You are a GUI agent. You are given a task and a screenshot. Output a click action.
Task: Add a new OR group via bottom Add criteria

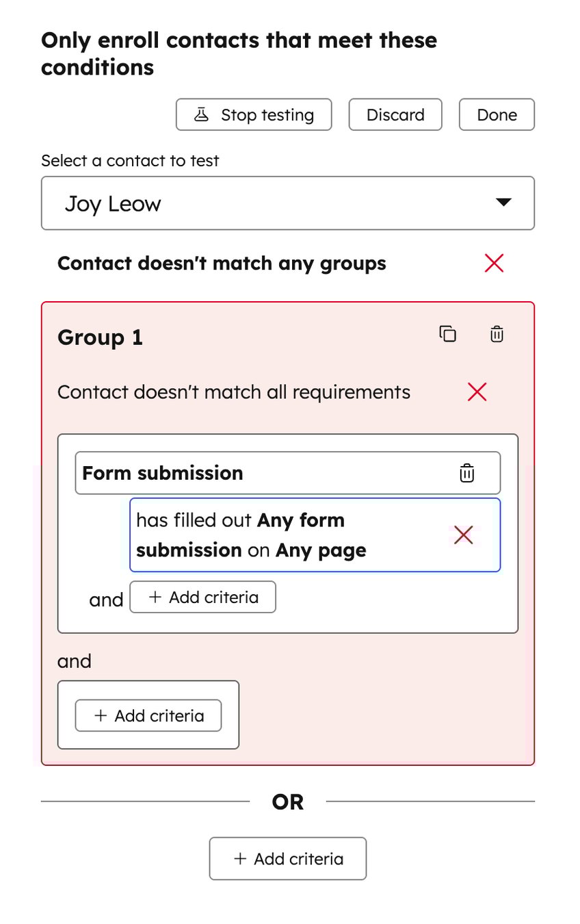287,858
